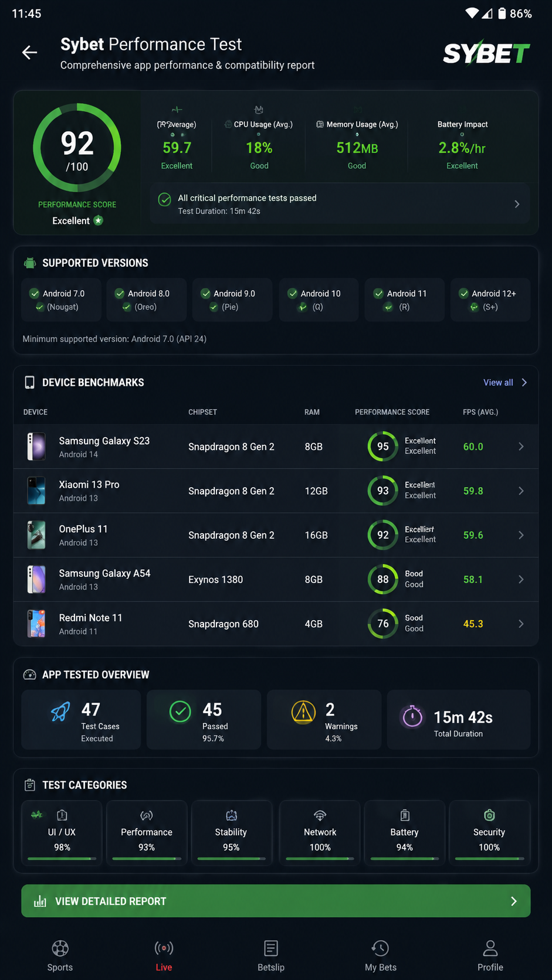The width and height of the screenshot is (552, 980).
Task: Tap the chevron next to View all
Action: coord(524,383)
